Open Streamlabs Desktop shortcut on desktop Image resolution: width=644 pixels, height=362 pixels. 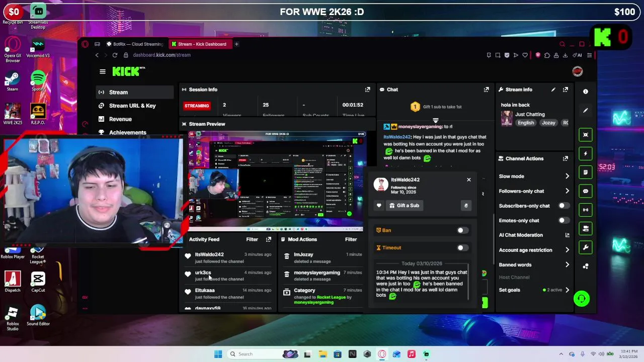point(38,15)
